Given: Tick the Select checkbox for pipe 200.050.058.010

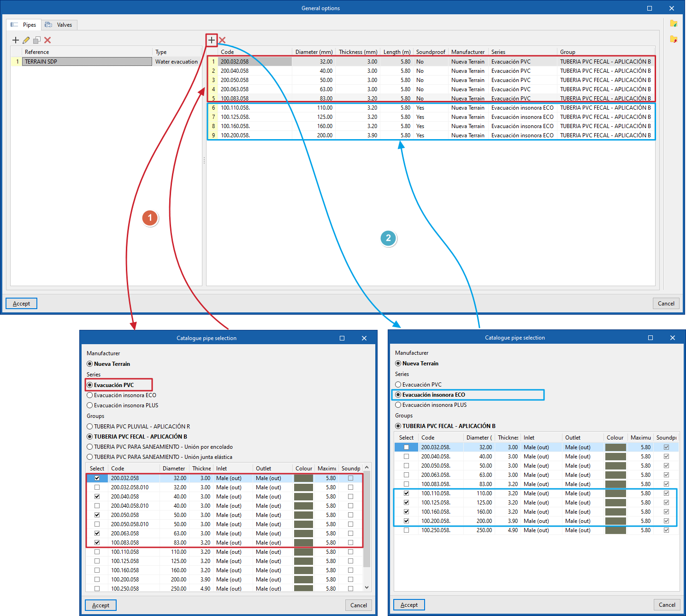Looking at the screenshot, I should coord(97,524).
